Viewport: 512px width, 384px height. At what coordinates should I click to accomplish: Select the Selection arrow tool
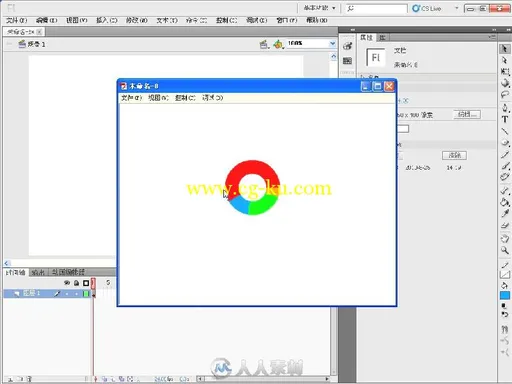(505, 49)
